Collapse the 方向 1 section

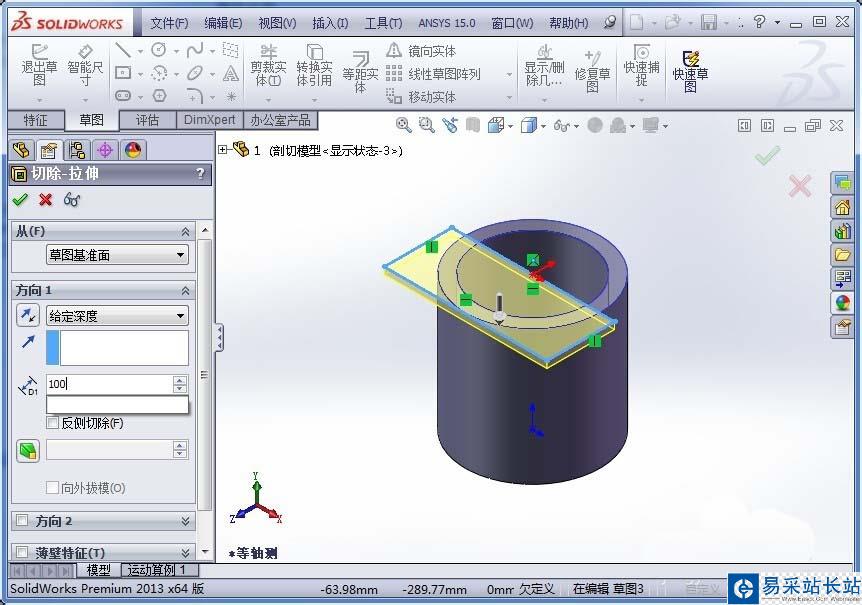(x=185, y=290)
